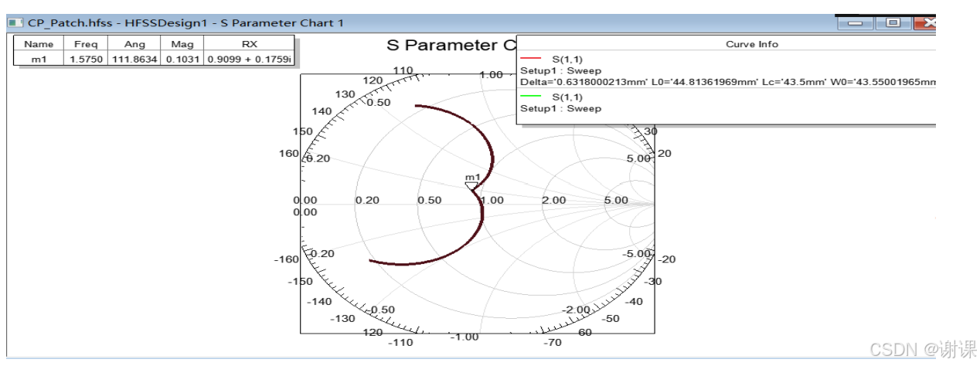Close the S Parameter Chart window
The width and height of the screenshot is (980, 366).
pyautogui.click(x=924, y=23)
